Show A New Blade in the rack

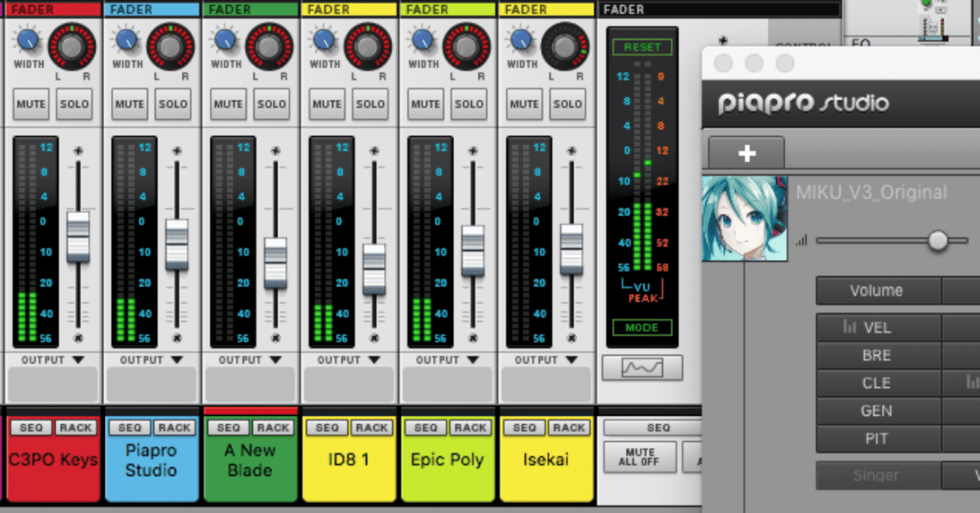[273, 428]
